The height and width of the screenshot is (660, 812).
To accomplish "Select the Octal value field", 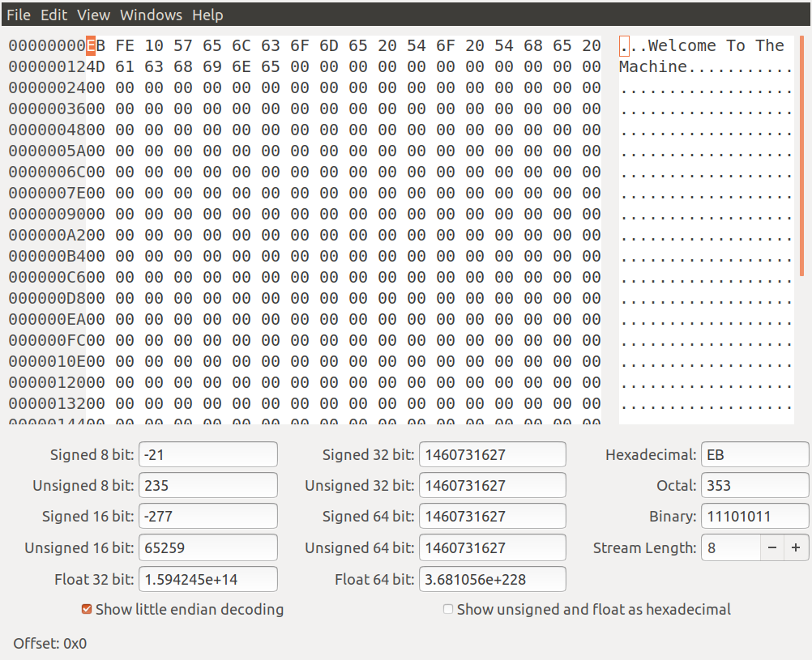I will pos(754,486).
